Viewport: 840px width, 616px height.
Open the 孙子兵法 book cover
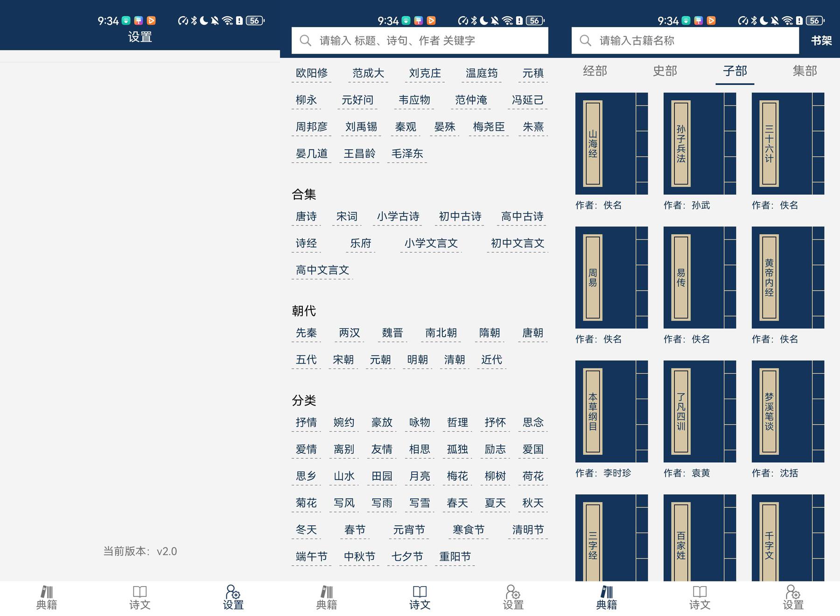coord(700,144)
